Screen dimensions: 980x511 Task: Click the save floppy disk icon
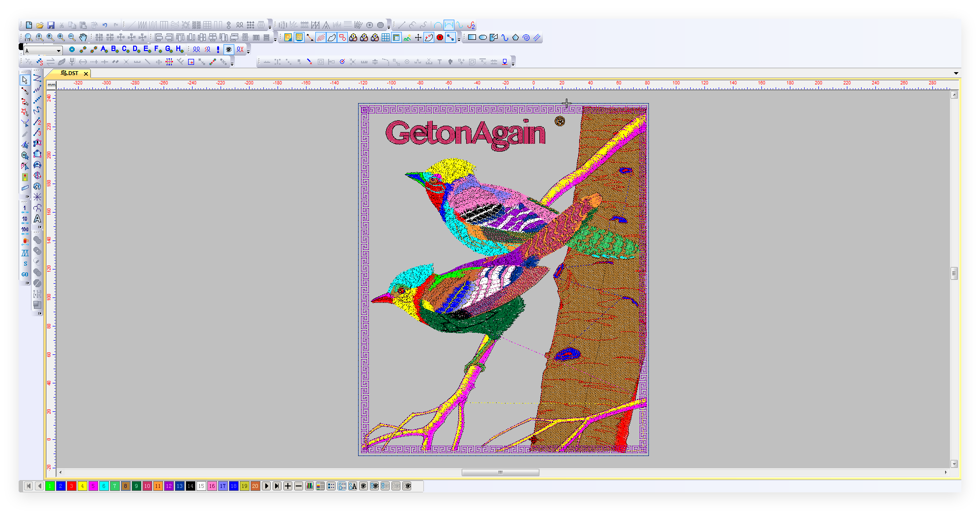pyautogui.click(x=51, y=25)
